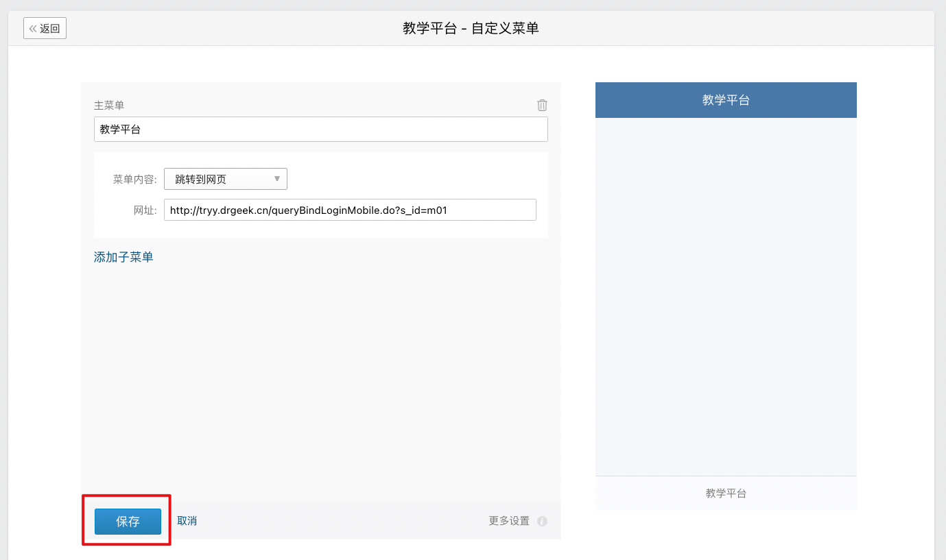This screenshot has height=560, width=946.
Task: Click 教学平台 menu item in phone preview bottom
Action: 726,493
